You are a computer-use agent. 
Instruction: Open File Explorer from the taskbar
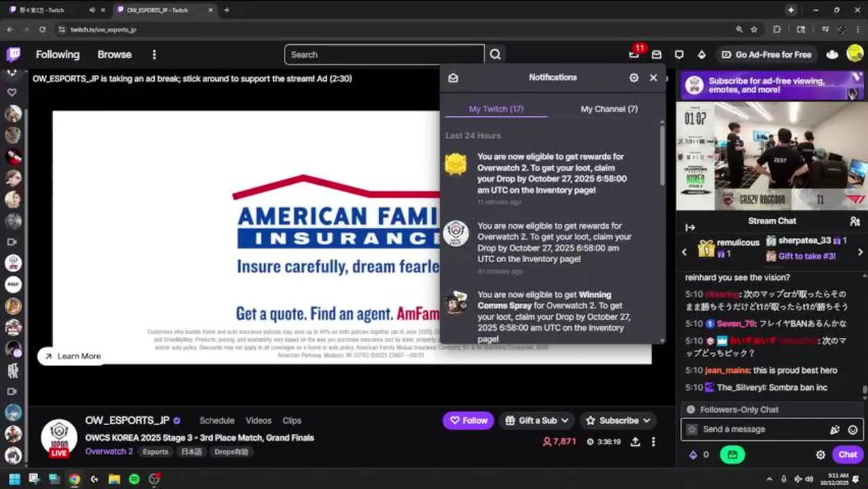(114, 479)
